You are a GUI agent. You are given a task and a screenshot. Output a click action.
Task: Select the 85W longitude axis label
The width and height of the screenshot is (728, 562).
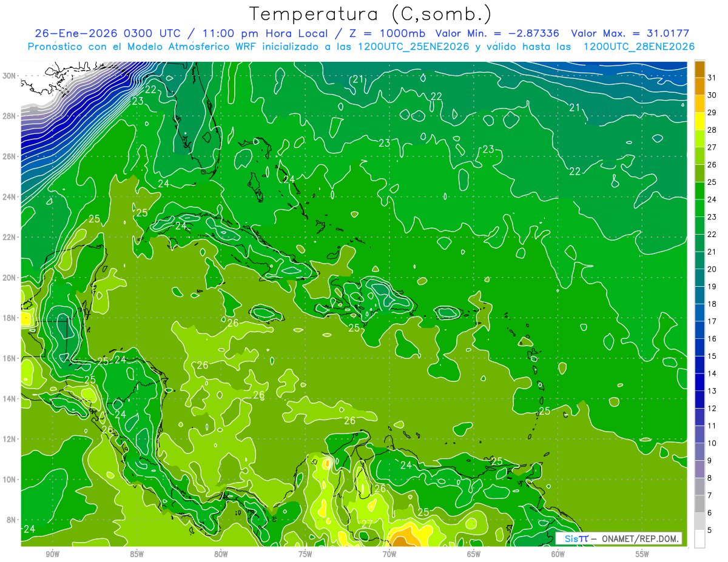coord(136,554)
